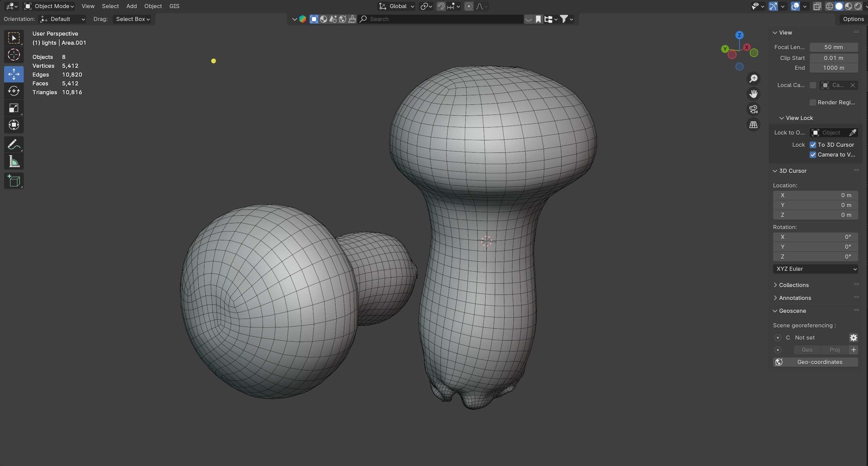868x466 pixels.
Task: Expand the Collections panel
Action: [x=793, y=285]
